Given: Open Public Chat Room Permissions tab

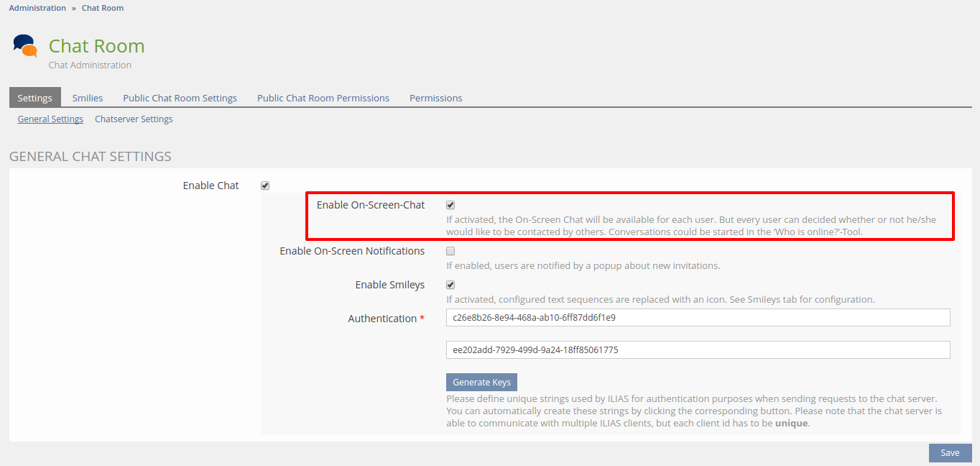Looking at the screenshot, I should tap(323, 98).
